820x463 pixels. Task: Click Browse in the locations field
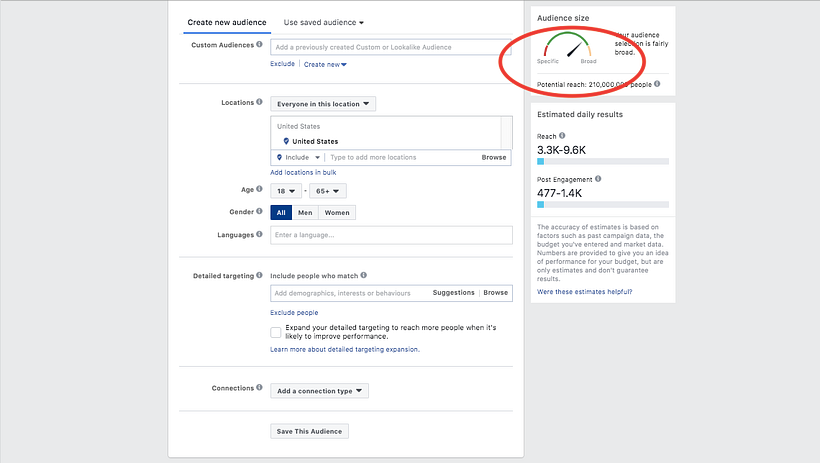[494, 157]
